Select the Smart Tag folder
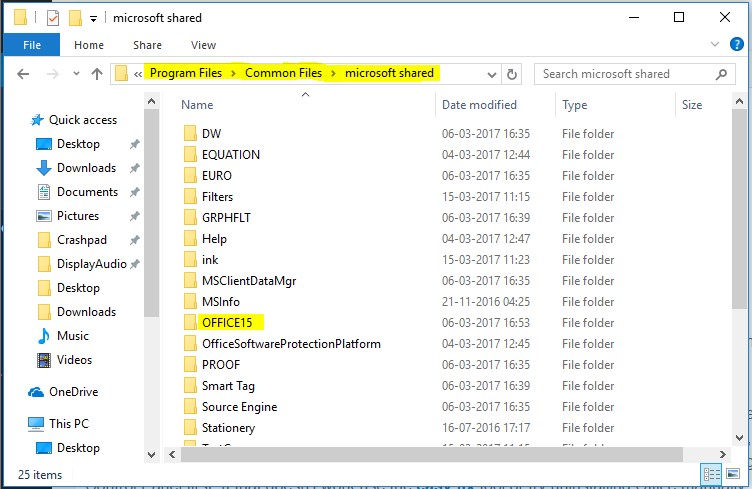Image resolution: width=752 pixels, height=489 pixels. [x=228, y=386]
